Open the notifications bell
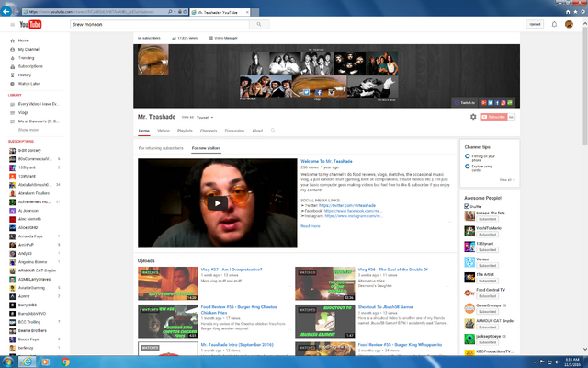Screen dimensions: 588x368 (x=554, y=24)
